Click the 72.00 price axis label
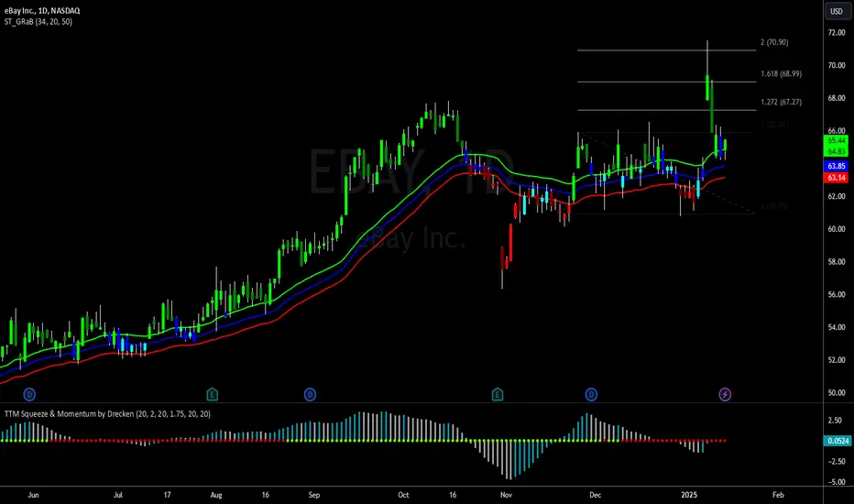This screenshot has width=854, height=504. point(837,33)
